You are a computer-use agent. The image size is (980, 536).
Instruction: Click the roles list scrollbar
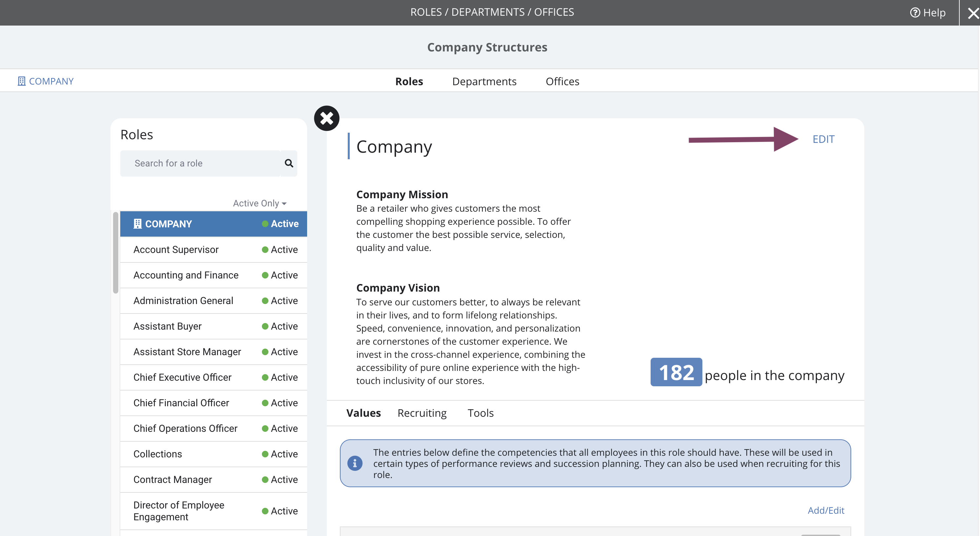tap(116, 253)
